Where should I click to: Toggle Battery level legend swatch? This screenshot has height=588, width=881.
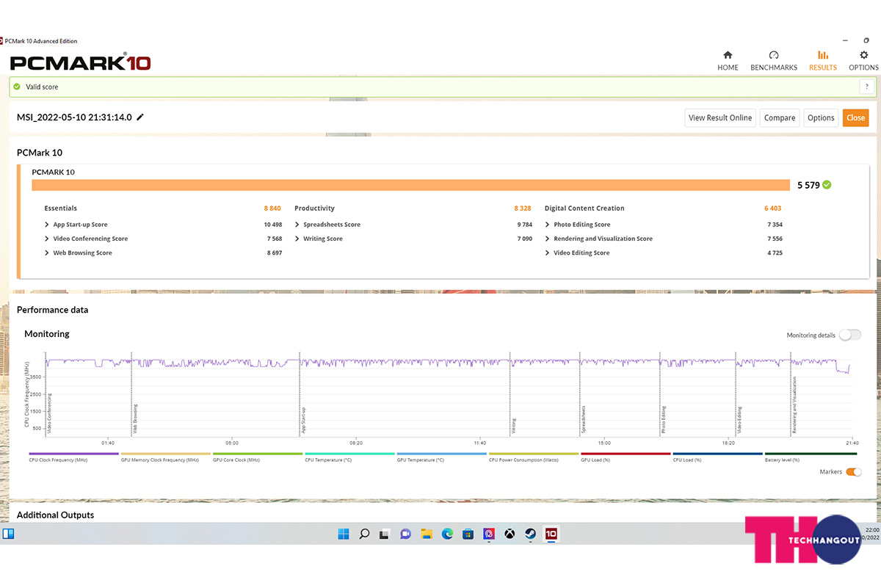pos(810,454)
